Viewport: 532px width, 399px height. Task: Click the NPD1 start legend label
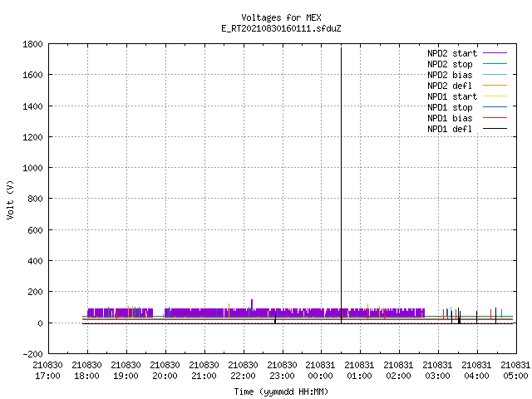(x=452, y=96)
